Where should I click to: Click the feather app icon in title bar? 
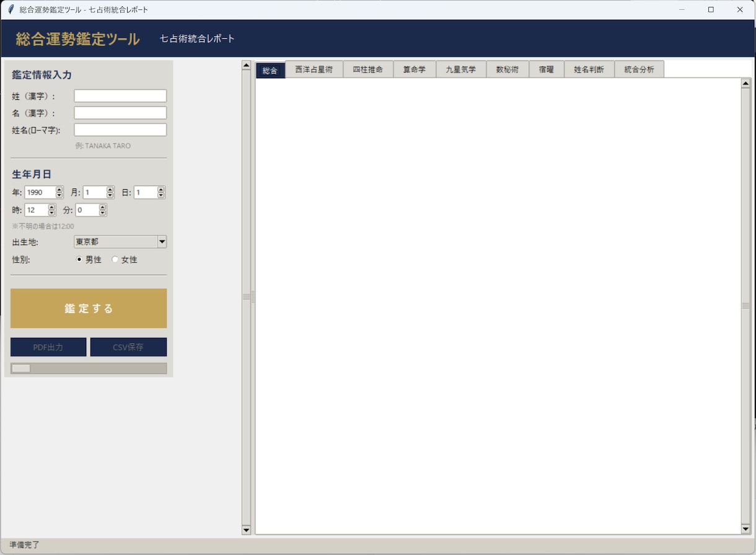click(x=11, y=9)
